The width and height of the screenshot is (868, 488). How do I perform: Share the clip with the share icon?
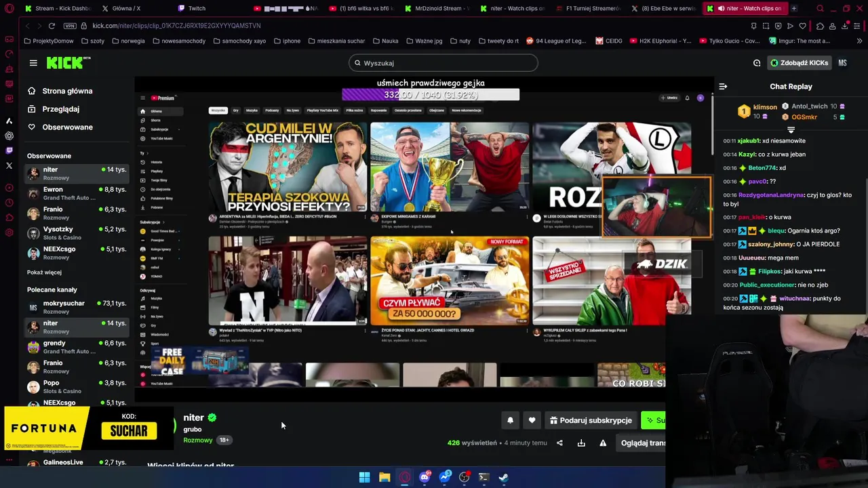click(x=559, y=443)
